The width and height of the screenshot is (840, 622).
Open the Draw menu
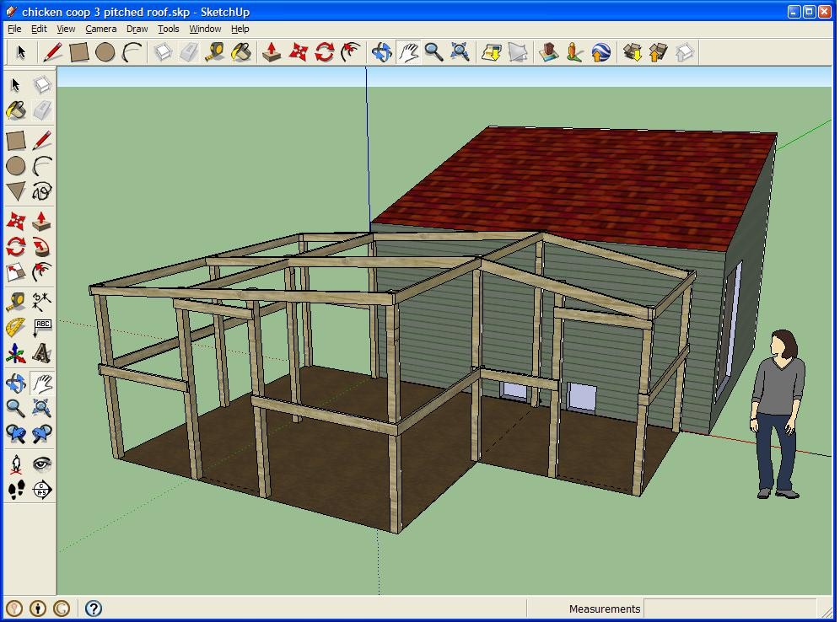(137, 29)
